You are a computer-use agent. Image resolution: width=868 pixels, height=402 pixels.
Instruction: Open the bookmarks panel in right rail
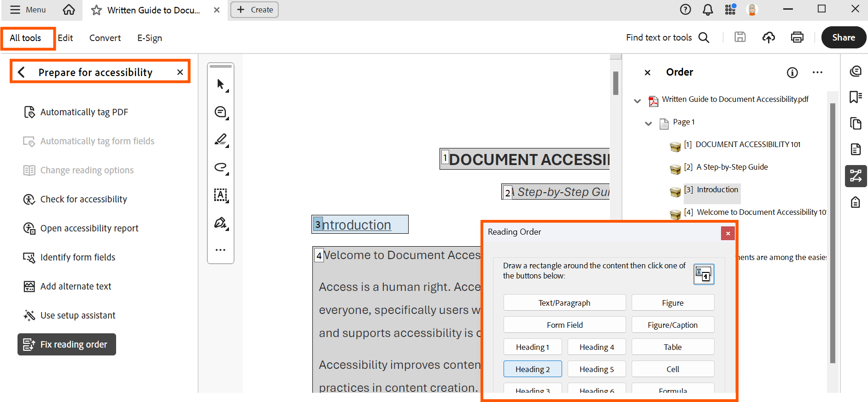pyautogui.click(x=856, y=97)
